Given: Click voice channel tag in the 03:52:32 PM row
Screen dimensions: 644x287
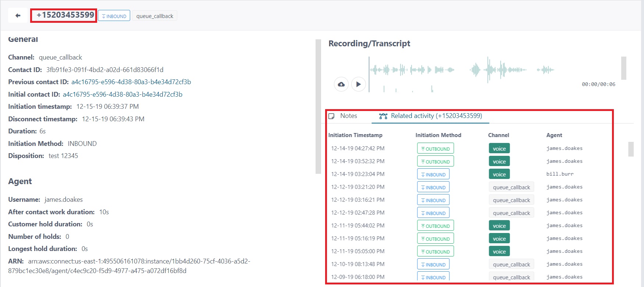Looking at the screenshot, I should (x=499, y=161).
